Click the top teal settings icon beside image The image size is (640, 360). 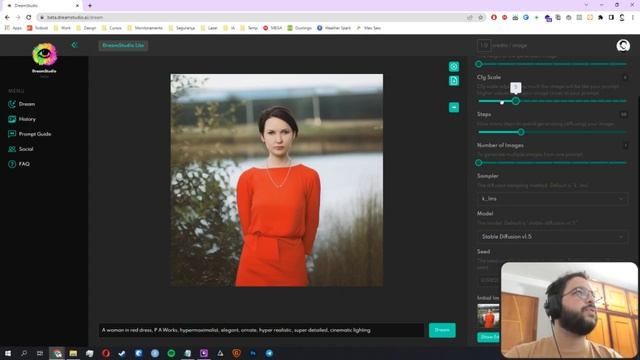[454, 67]
